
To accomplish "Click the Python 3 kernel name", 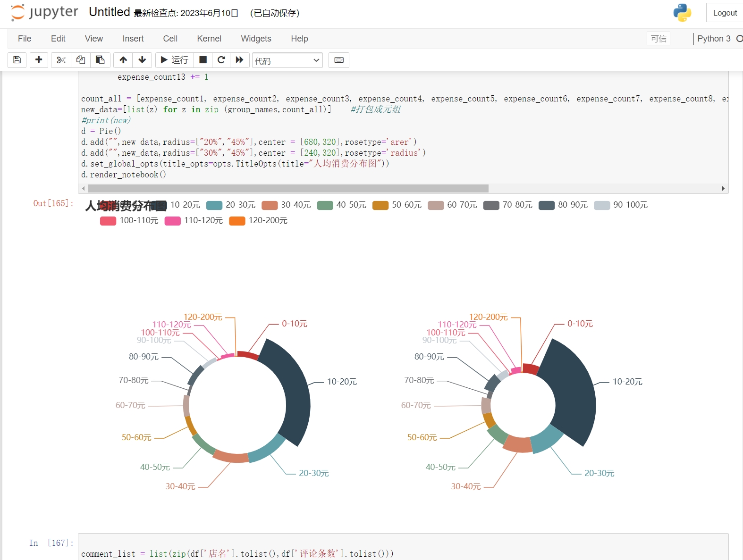I will pyautogui.click(x=714, y=39).
